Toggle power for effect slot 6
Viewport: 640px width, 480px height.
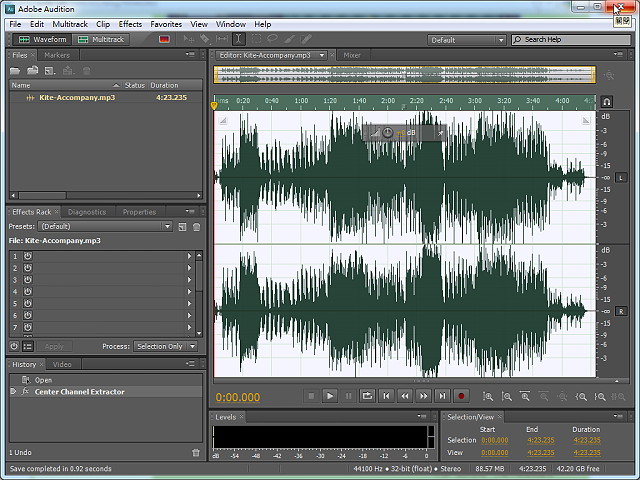[27, 316]
